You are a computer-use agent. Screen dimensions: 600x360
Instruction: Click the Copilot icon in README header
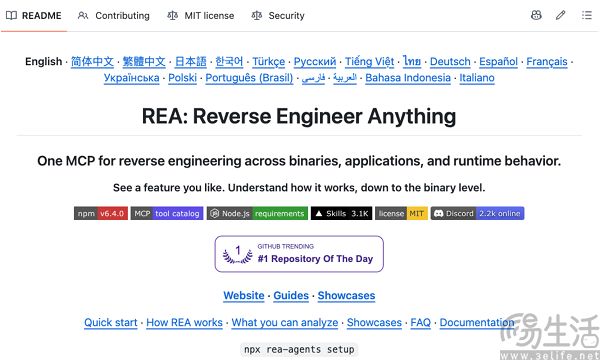tap(536, 15)
